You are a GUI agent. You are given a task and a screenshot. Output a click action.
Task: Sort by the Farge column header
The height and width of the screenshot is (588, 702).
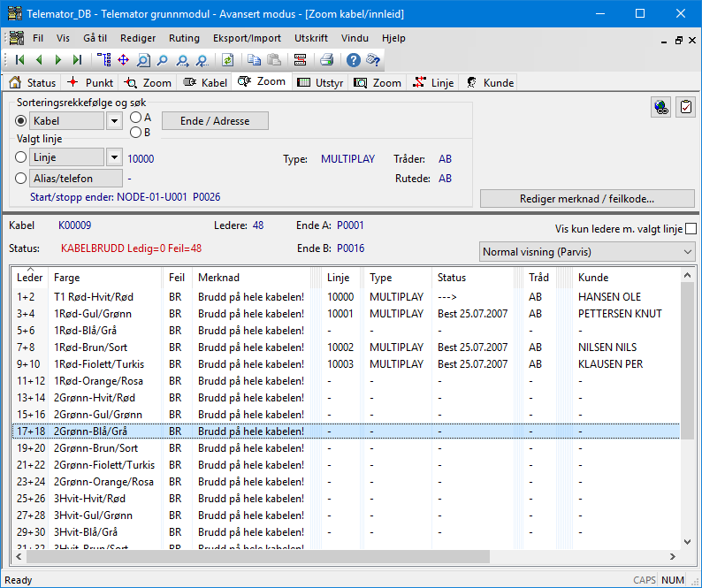click(x=106, y=278)
